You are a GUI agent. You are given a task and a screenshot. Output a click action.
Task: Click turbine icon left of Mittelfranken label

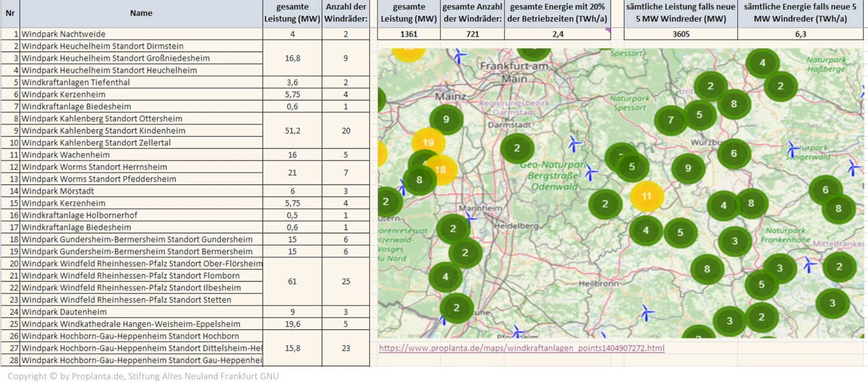[x=809, y=265]
